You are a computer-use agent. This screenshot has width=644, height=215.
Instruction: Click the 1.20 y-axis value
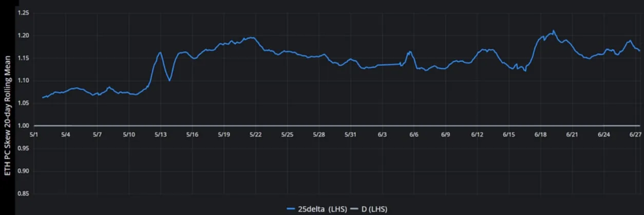(23, 35)
